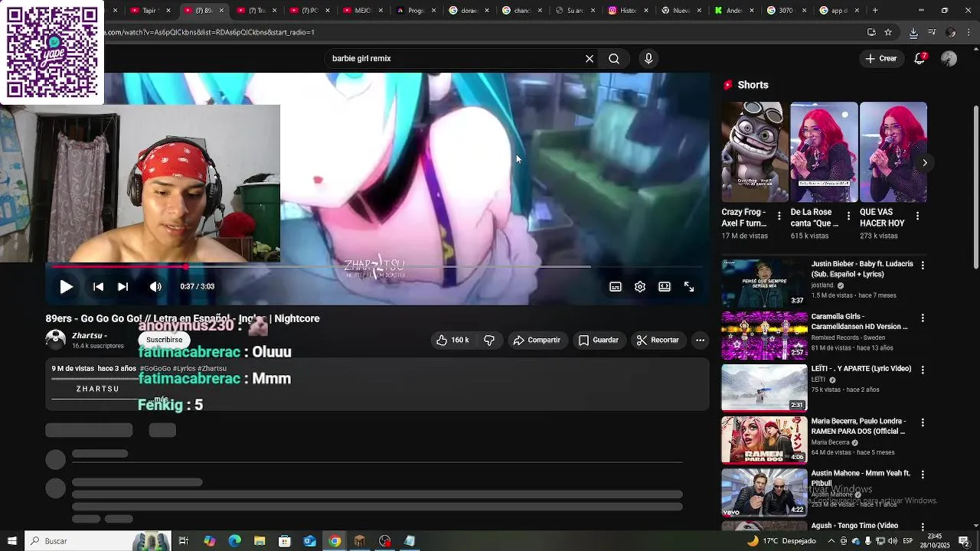
Task: Share the video via Compartir button
Action: (537, 340)
